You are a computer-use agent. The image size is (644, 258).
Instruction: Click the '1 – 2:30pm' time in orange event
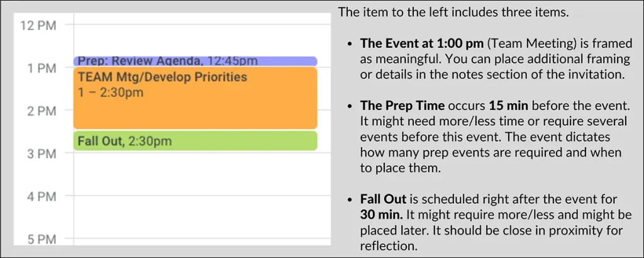coord(111,93)
